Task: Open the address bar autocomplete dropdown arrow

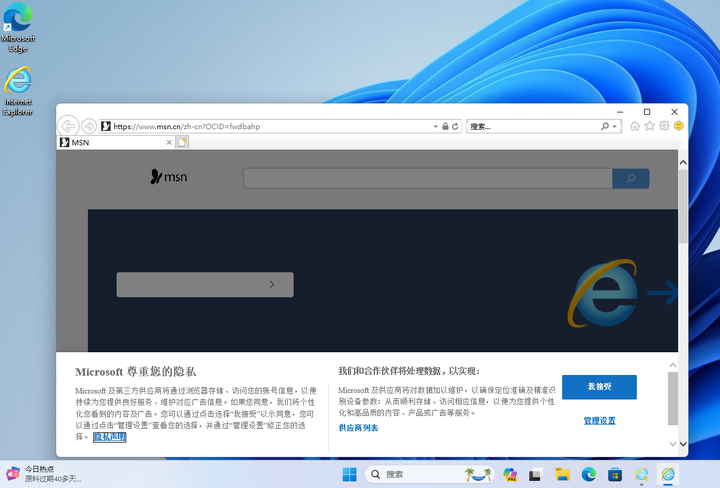Action: click(435, 126)
